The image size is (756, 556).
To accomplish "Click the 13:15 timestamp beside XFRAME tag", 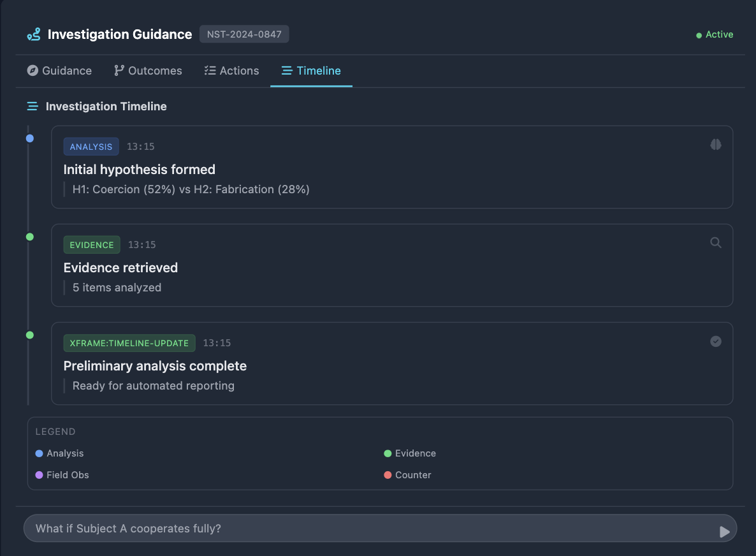I will [217, 343].
